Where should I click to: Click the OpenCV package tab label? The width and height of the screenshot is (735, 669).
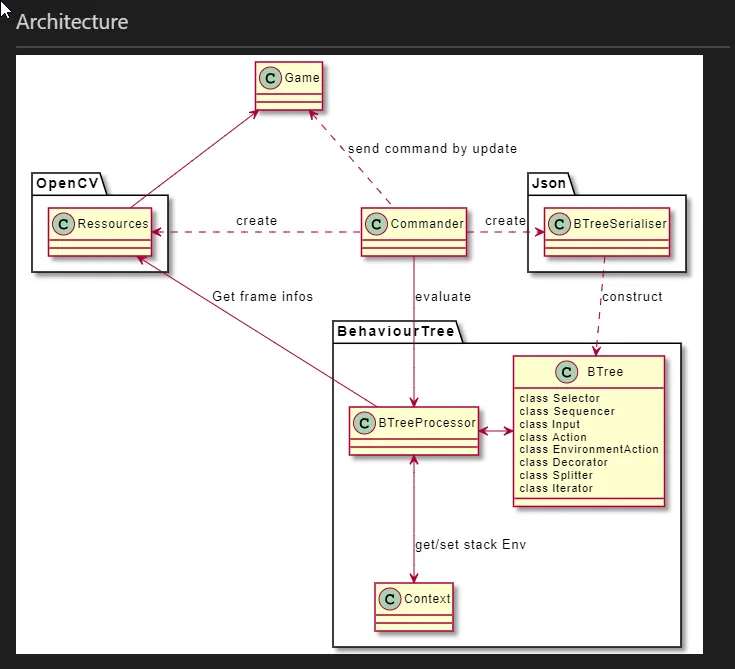click(x=68, y=183)
